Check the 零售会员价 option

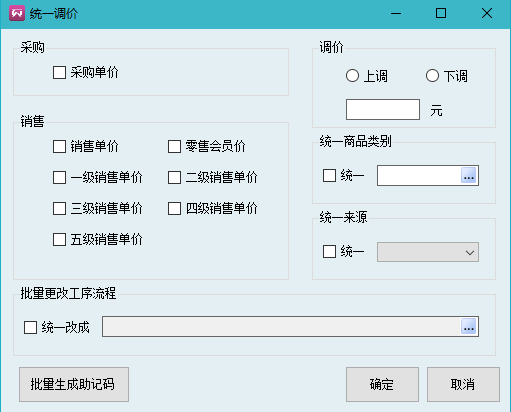pos(174,146)
